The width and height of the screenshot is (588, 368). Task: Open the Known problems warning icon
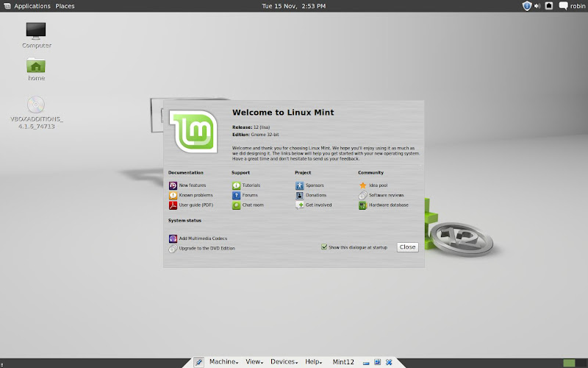[x=173, y=195]
